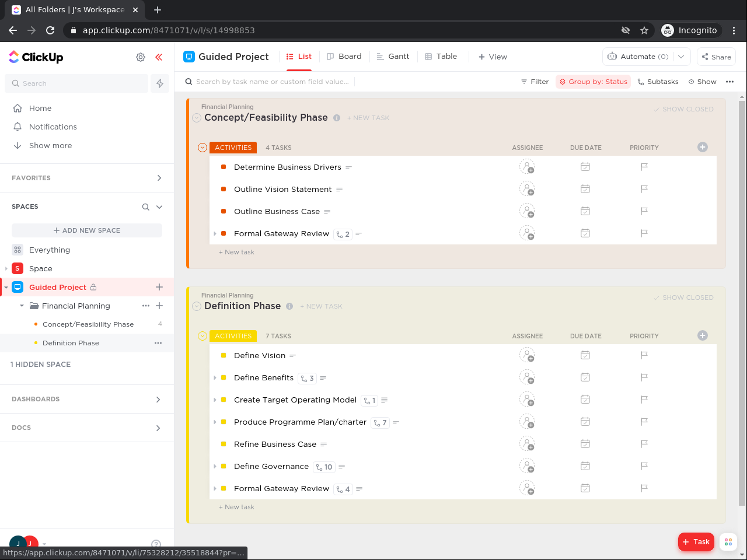Image resolution: width=747 pixels, height=560 pixels.
Task: Set priority flag for Outline Vision Statement
Action: [x=644, y=189]
